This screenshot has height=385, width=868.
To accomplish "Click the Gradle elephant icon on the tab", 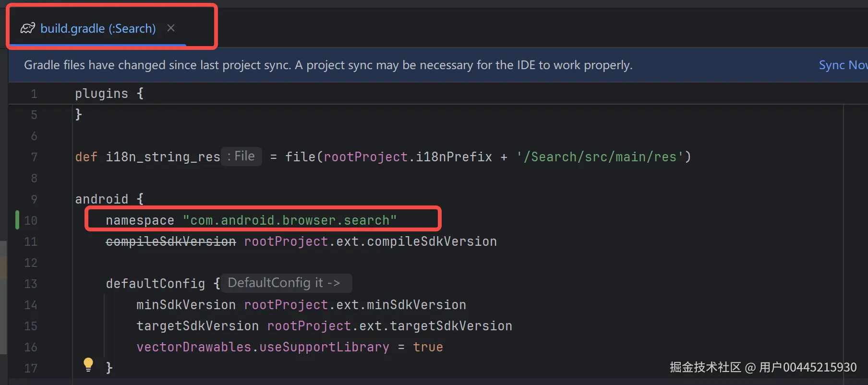I will (27, 28).
